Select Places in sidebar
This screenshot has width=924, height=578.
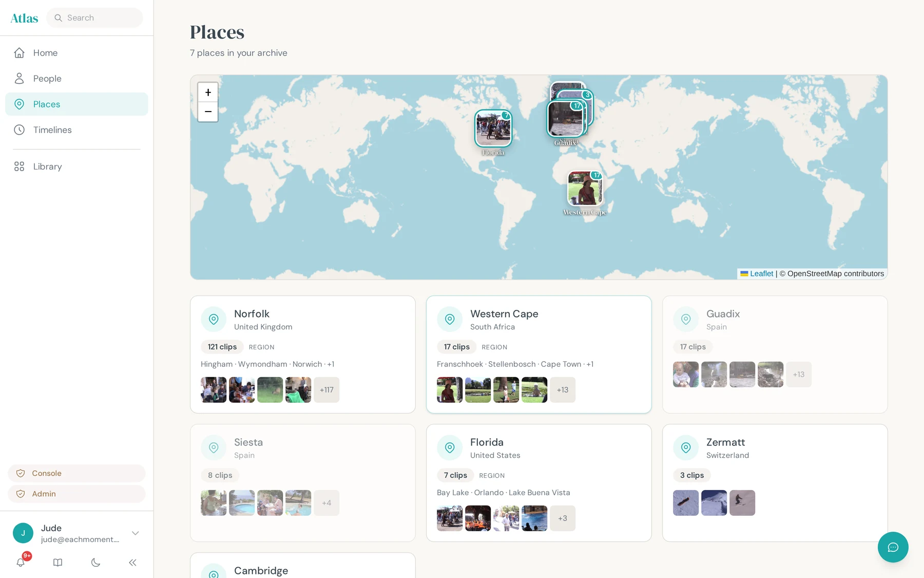pos(76,104)
